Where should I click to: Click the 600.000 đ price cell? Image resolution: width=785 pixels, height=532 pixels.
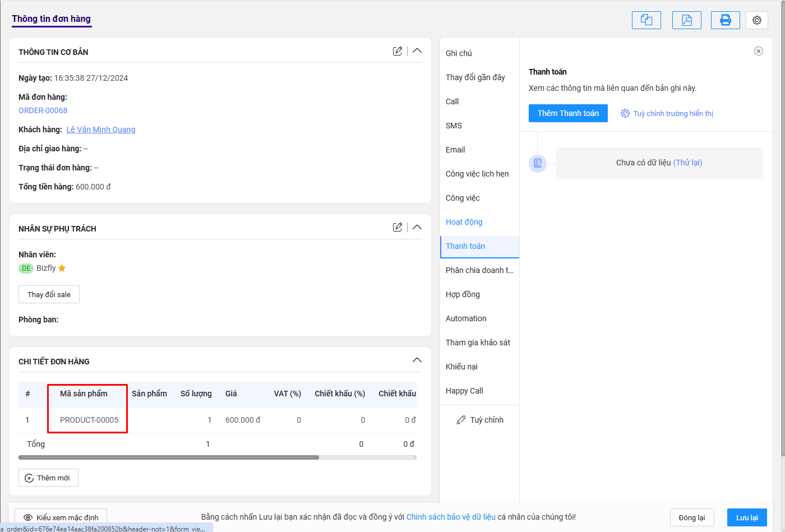pos(243,420)
